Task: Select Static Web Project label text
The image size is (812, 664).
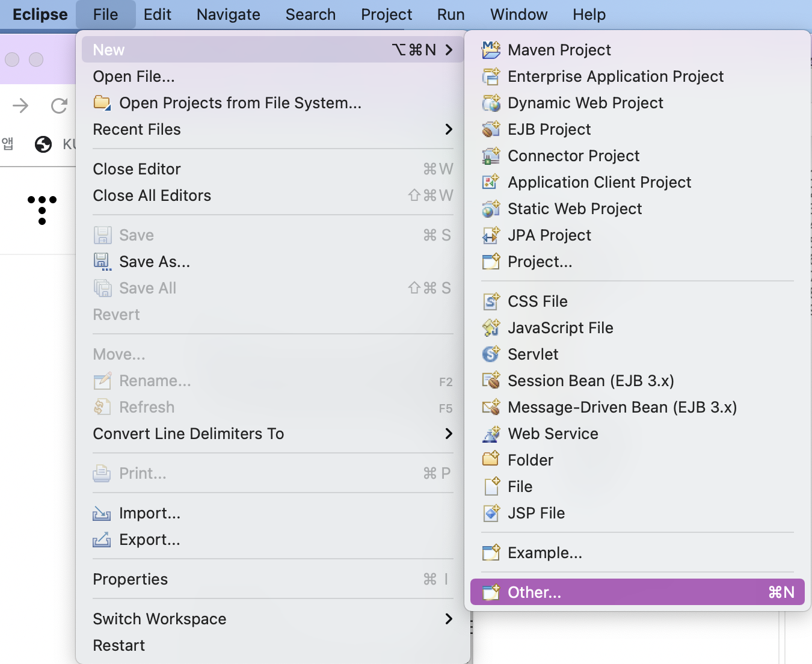Action: pyautogui.click(x=575, y=209)
